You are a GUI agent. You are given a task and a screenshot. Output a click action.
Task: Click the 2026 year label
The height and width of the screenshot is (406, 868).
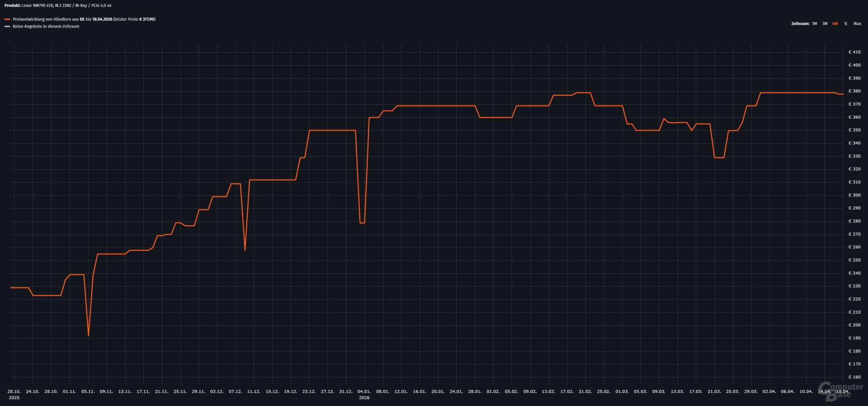click(x=364, y=398)
